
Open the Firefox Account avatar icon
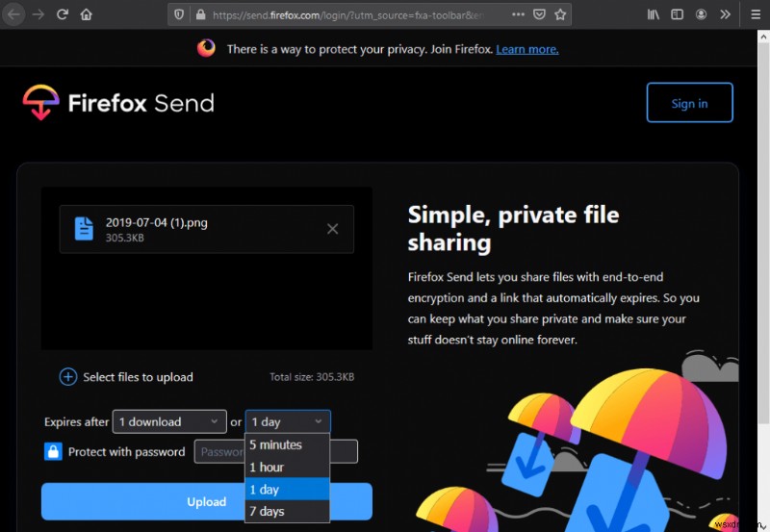click(702, 14)
